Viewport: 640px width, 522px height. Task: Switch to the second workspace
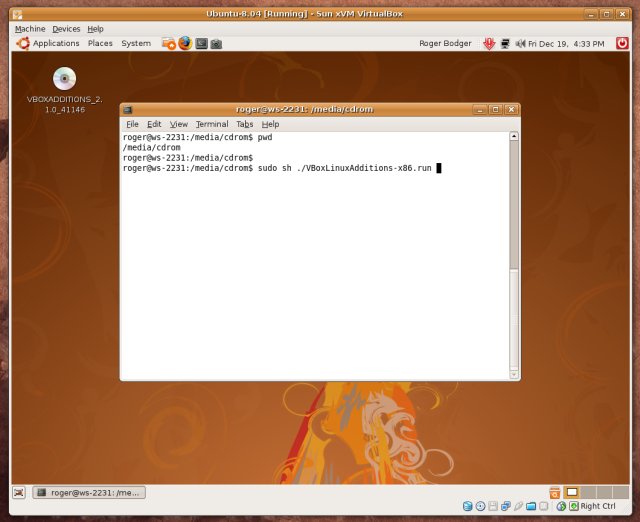click(588, 492)
